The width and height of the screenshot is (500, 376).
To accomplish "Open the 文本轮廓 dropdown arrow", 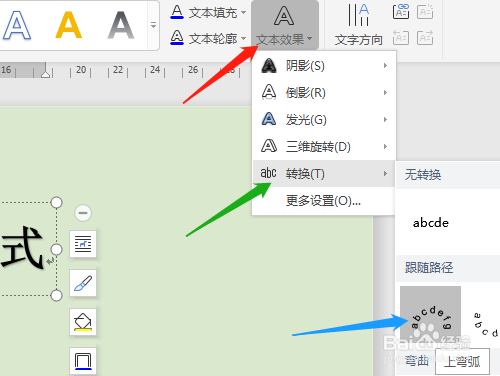I will point(244,39).
